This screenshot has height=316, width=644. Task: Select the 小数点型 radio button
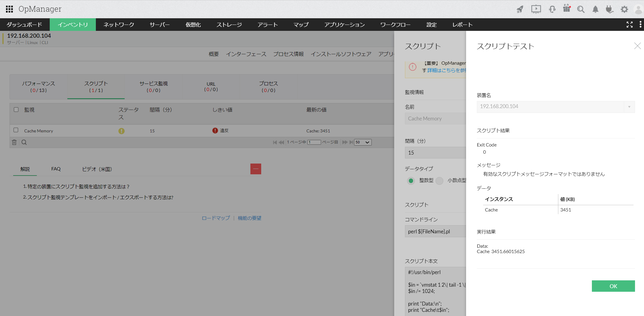(439, 181)
